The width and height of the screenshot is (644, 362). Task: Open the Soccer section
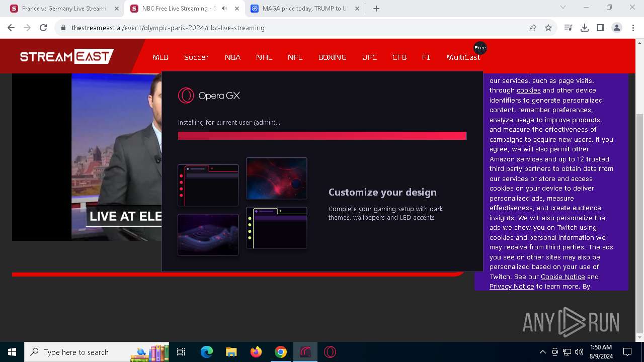click(196, 57)
